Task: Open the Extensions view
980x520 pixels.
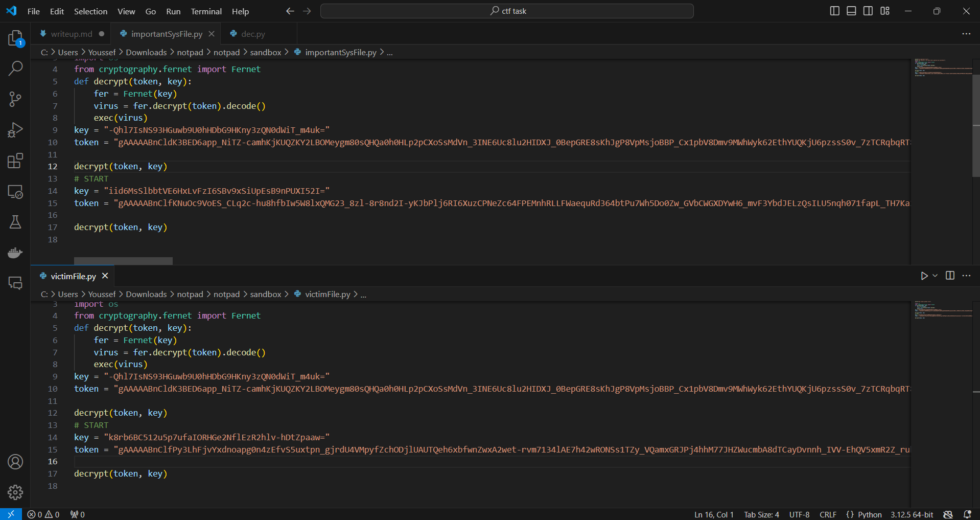Action: coord(15,161)
